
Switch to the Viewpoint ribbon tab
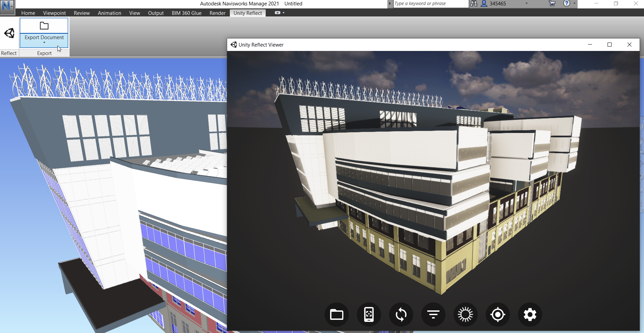[x=54, y=13]
